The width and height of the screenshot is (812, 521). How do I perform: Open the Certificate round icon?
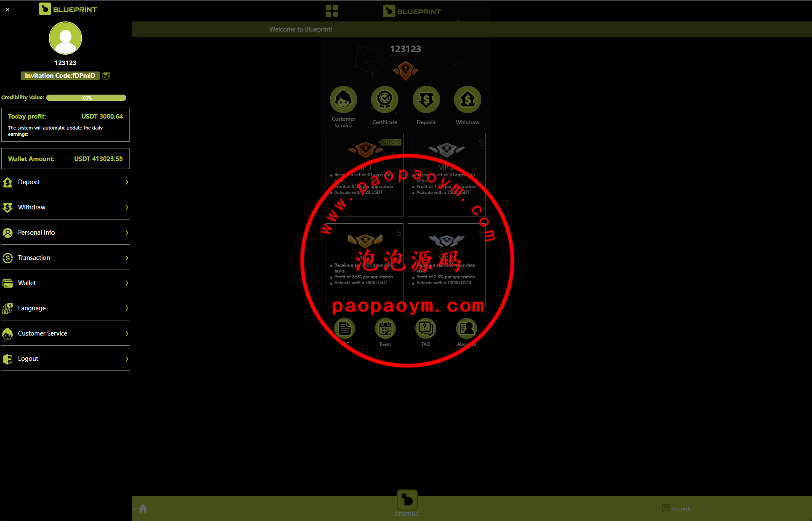point(385,100)
